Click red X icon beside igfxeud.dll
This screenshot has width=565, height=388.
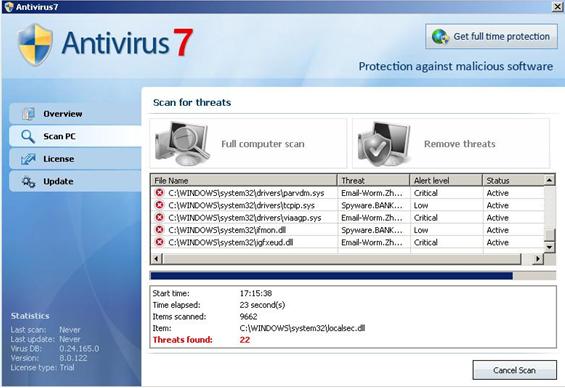tap(159, 242)
